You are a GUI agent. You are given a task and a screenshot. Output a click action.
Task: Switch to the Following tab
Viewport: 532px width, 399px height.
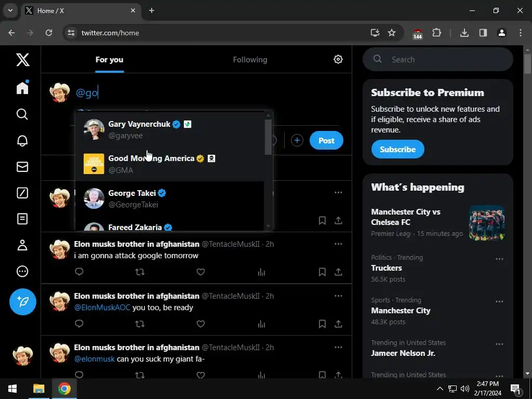pos(250,60)
